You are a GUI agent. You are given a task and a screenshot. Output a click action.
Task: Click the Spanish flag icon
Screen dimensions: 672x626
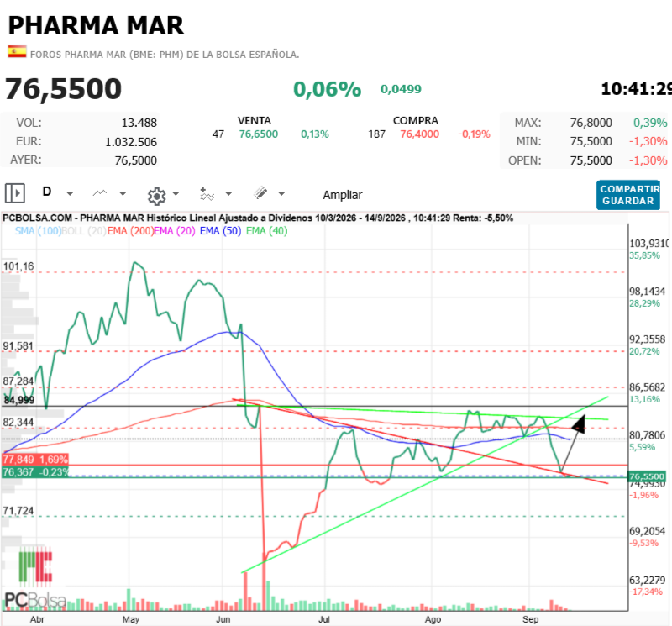tap(17, 52)
